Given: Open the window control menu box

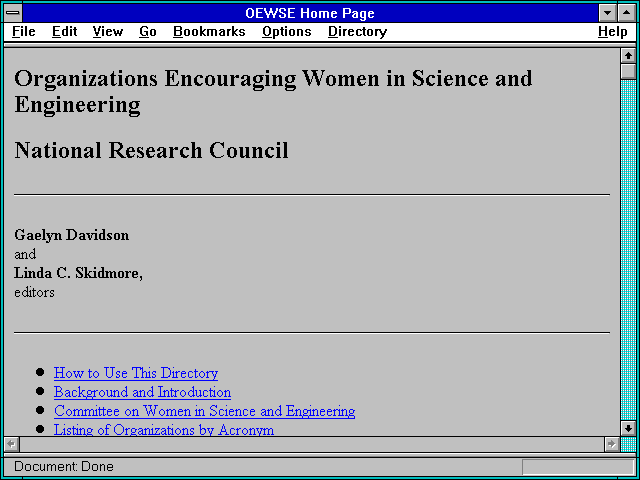Looking at the screenshot, I should 13,13.
